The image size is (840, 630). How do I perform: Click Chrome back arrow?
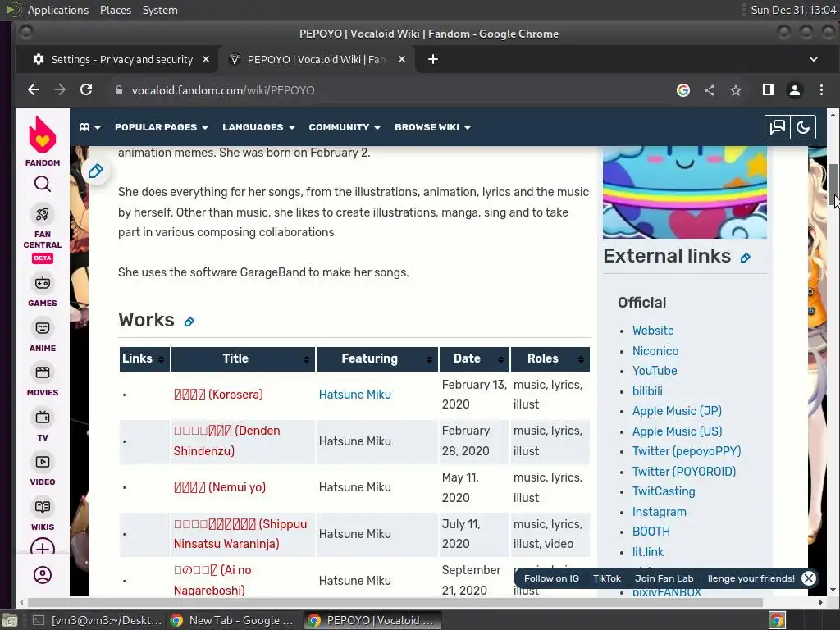click(33, 90)
